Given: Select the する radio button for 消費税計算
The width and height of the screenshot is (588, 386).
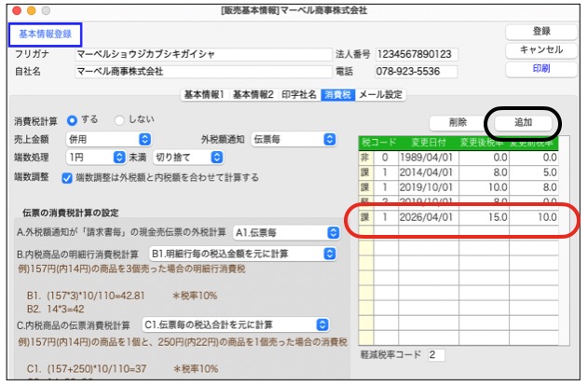Looking at the screenshot, I should pyautogui.click(x=73, y=121).
